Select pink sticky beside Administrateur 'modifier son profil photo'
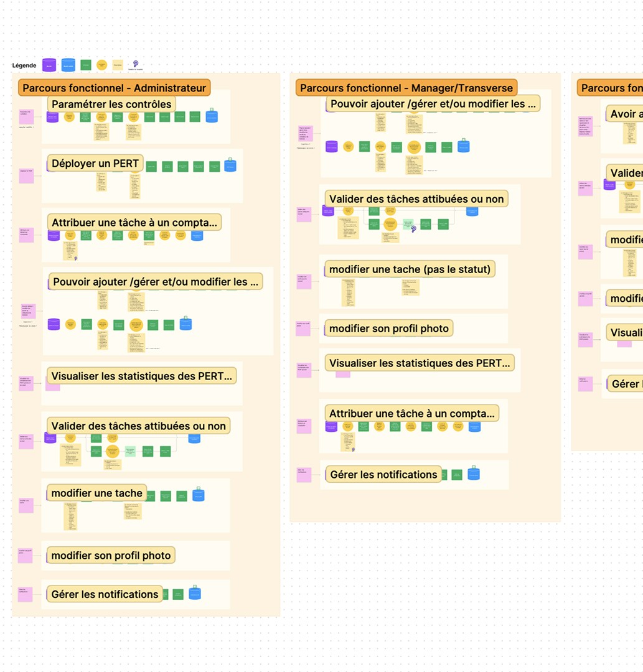This screenshot has height=672, width=643. (26, 556)
